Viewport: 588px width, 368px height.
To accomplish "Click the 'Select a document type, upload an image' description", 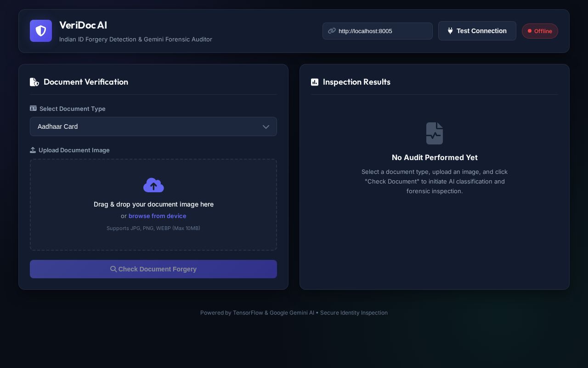I will [x=435, y=181].
